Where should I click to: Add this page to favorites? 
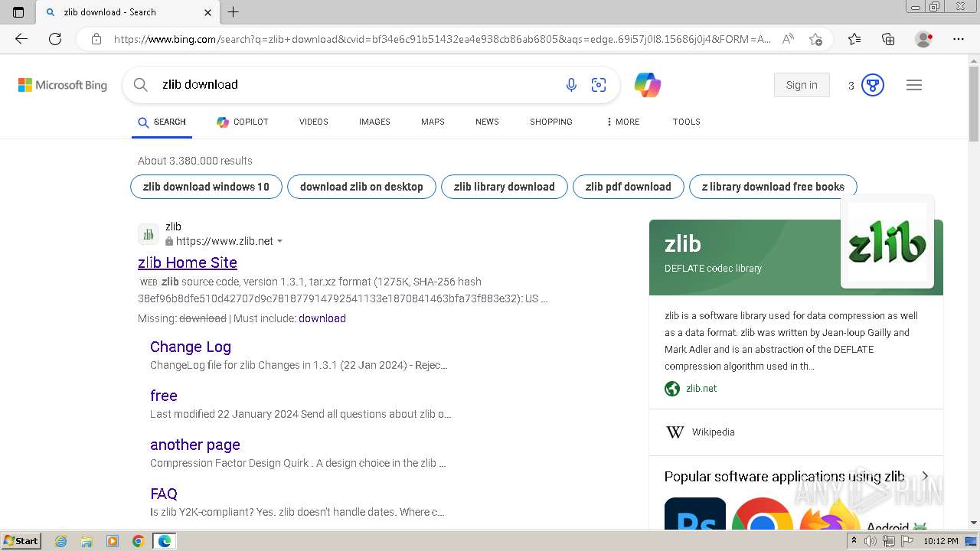tap(815, 39)
